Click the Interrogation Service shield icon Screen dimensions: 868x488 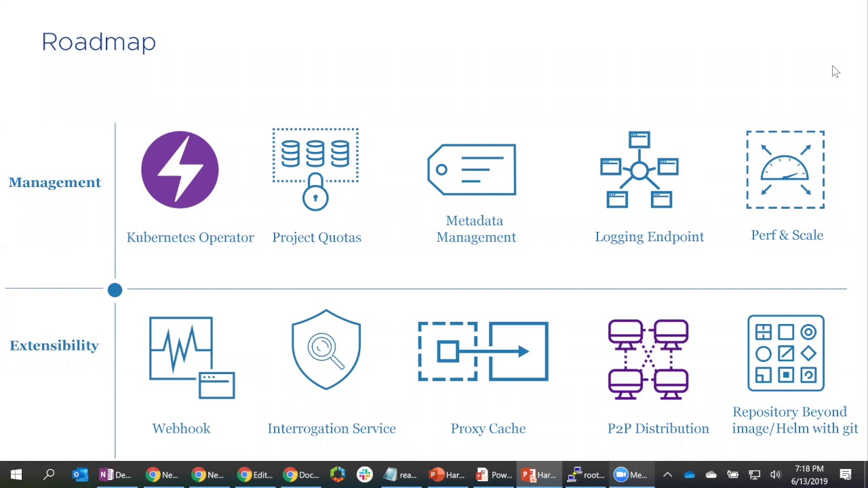coord(326,350)
